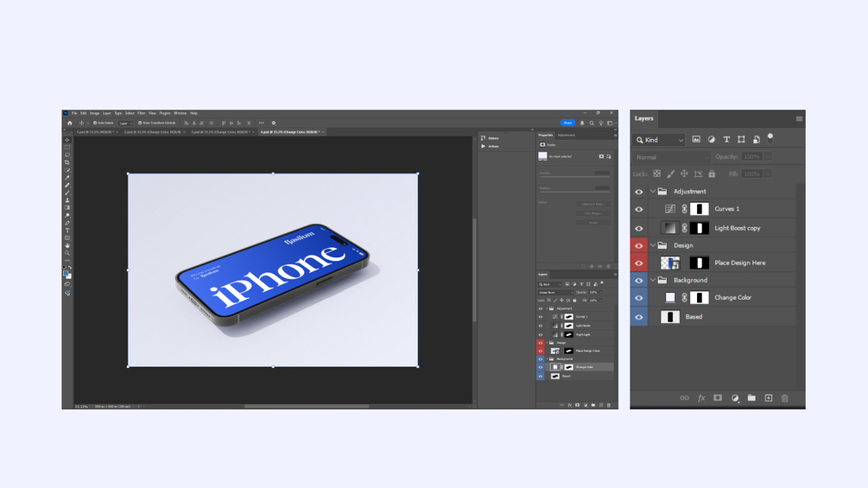Click foreground color swatch in left toolbar
Screen dimensions: 868x488
pos(66,273)
